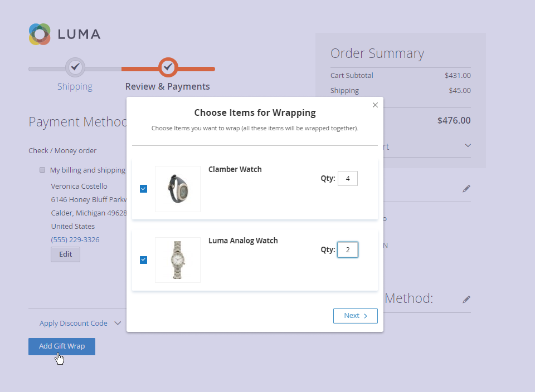Toggle My billing and shipping checkbox
535x392 pixels.
42,170
